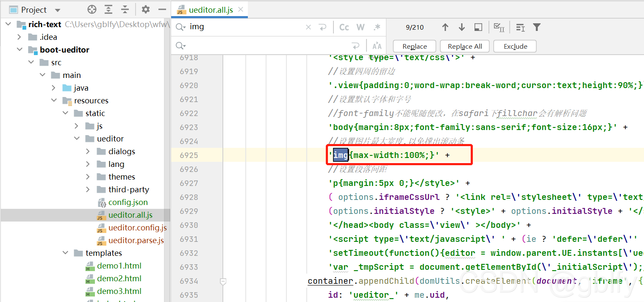Click the Replace button
644x302 pixels.
click(x=415, y=46)
